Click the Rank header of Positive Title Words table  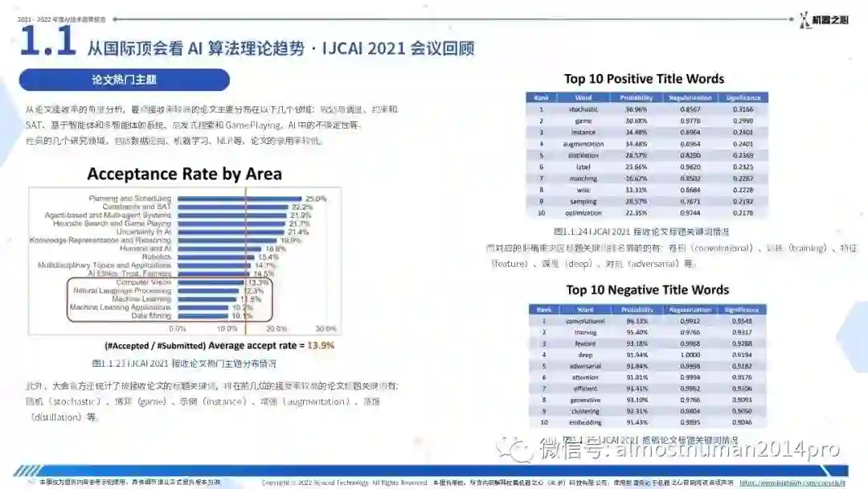[541, 97]
